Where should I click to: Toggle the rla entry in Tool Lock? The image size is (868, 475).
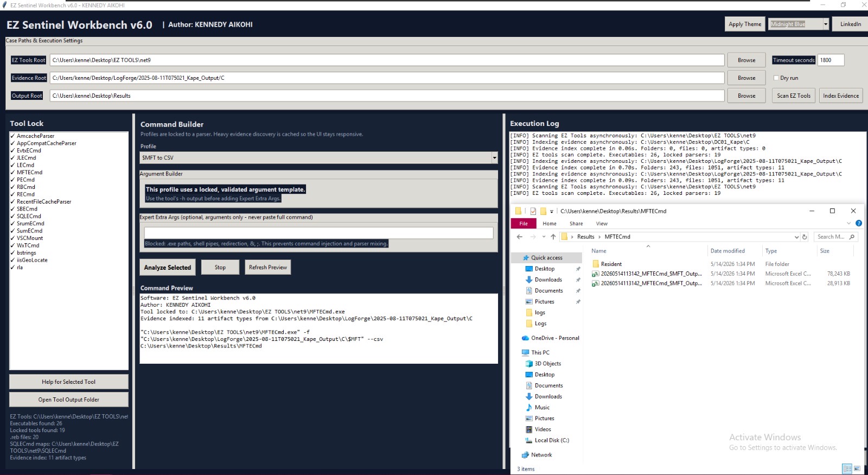point(13,267)
